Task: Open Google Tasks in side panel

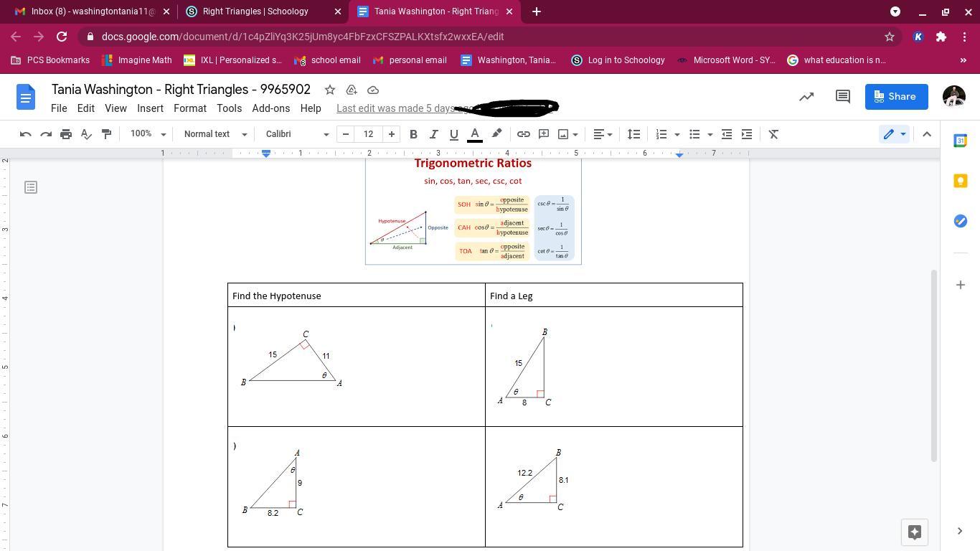Action: point(960,221)
